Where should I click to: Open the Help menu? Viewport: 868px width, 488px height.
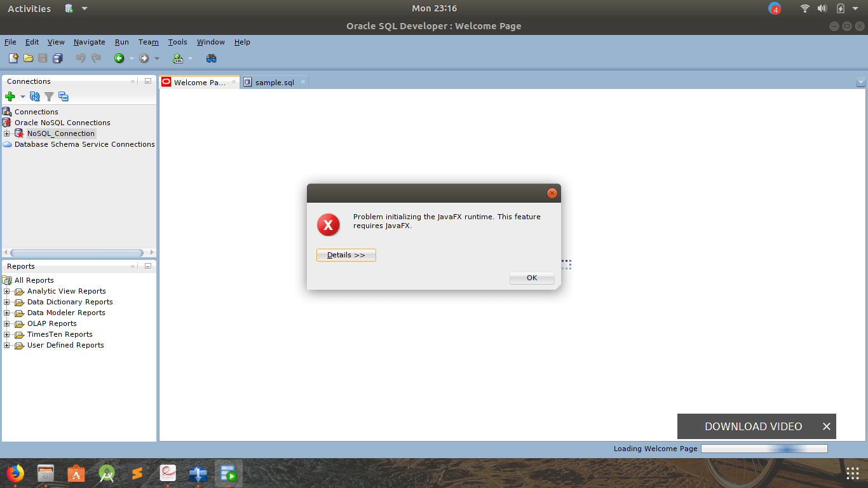point(242,42)
